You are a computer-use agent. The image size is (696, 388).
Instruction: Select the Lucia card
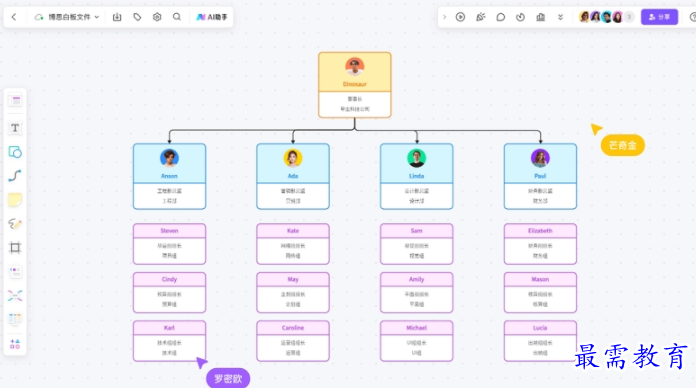540,341
